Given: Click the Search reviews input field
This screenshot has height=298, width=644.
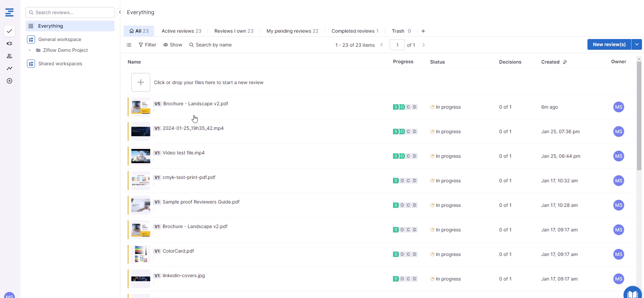Looking at the screenshot, I should tap(70, 12).
